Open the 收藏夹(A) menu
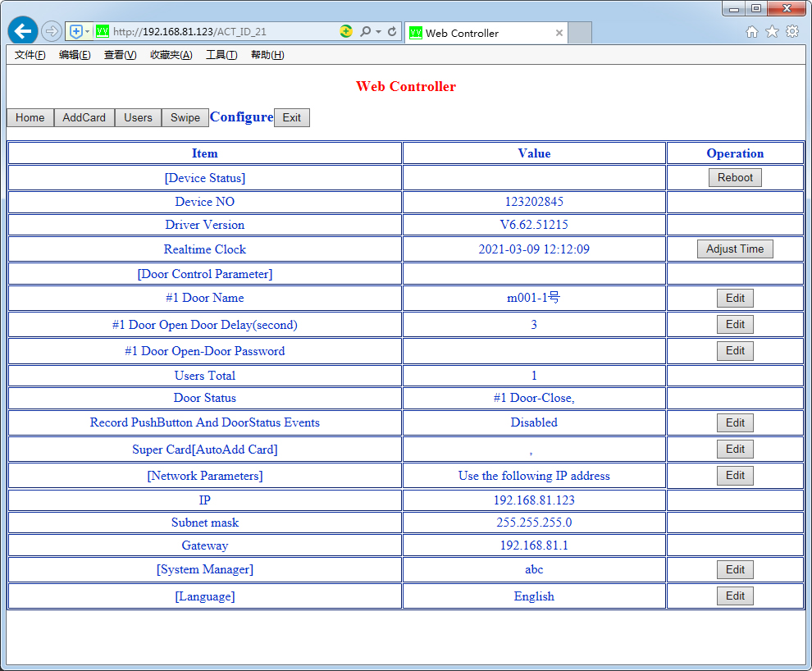Viewport: 812px width, 671px height. click(171, 55)
